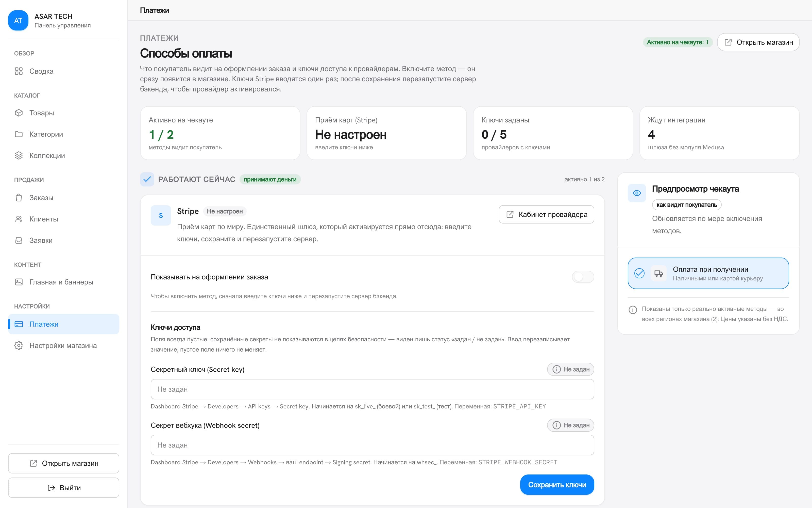Screen dimensions: 812x508
Task: Click the Оплата при получении preview card
Action: click(708, 274)
